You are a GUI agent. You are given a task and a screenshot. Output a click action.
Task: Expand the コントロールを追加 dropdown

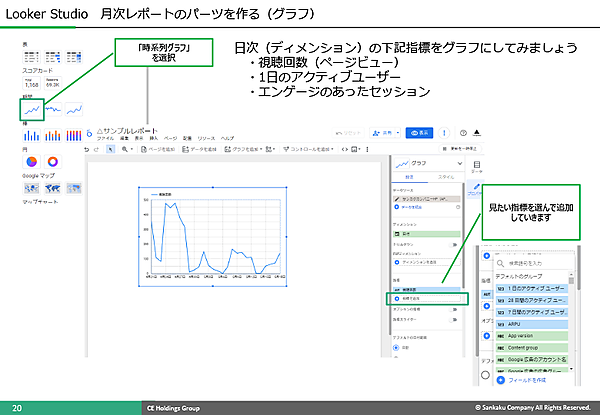310,148
